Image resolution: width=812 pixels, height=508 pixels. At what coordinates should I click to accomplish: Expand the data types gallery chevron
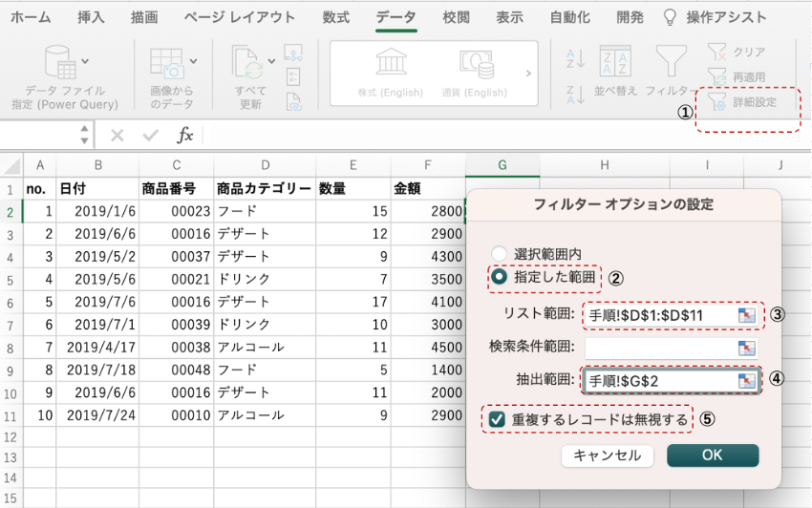(x=528, y=74)
